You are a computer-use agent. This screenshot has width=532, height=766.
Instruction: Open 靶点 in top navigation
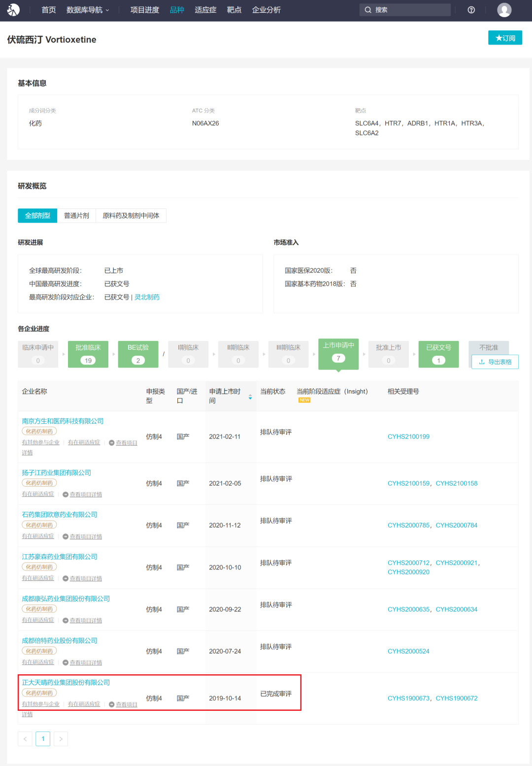pyautogui.click(x=234, y=10)
